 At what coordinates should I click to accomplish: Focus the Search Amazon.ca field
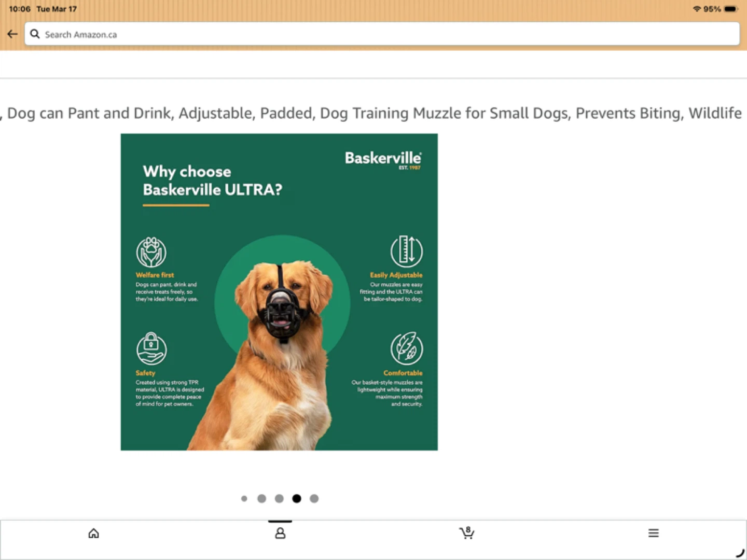point(382,34)
